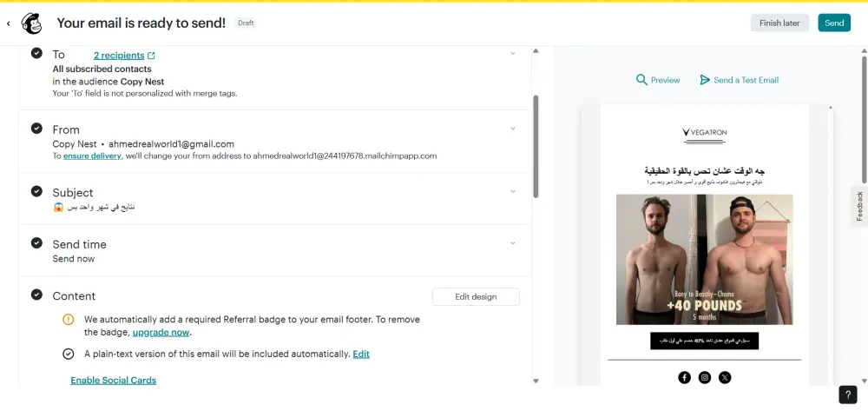Click the Send now text
The height and width of the screenshot is (411, 868).
point(74,259)
